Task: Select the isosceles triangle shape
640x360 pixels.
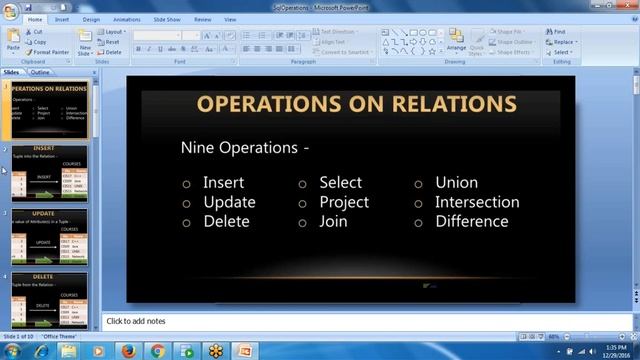Action: 385,42
